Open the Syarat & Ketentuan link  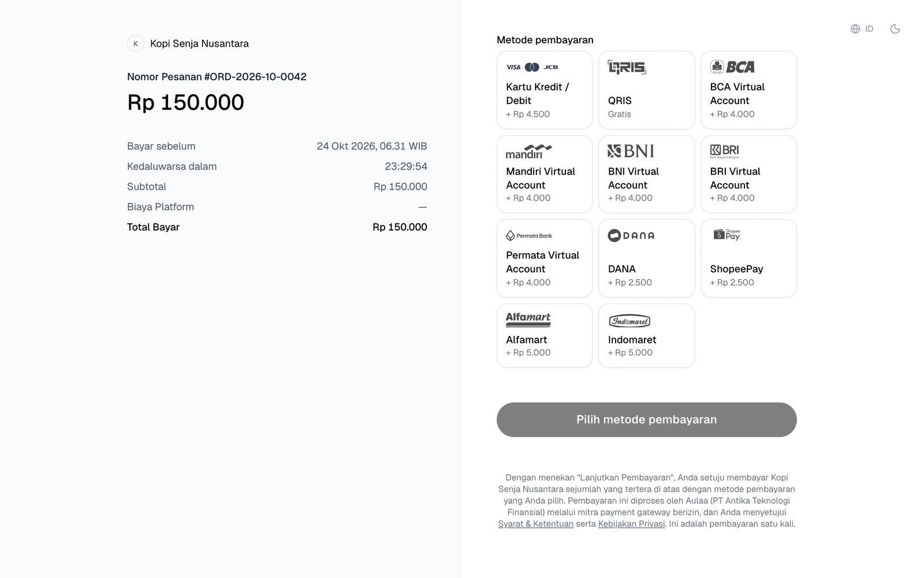pos(536,524)
